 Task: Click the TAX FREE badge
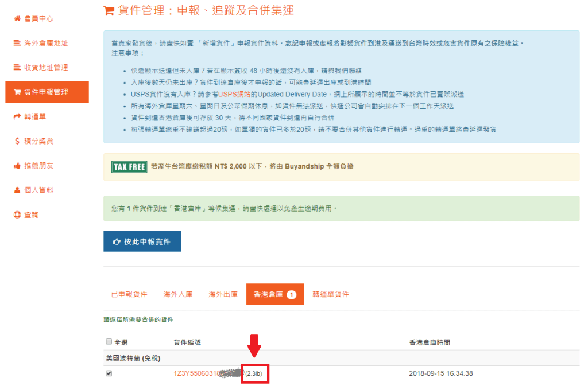129,167
